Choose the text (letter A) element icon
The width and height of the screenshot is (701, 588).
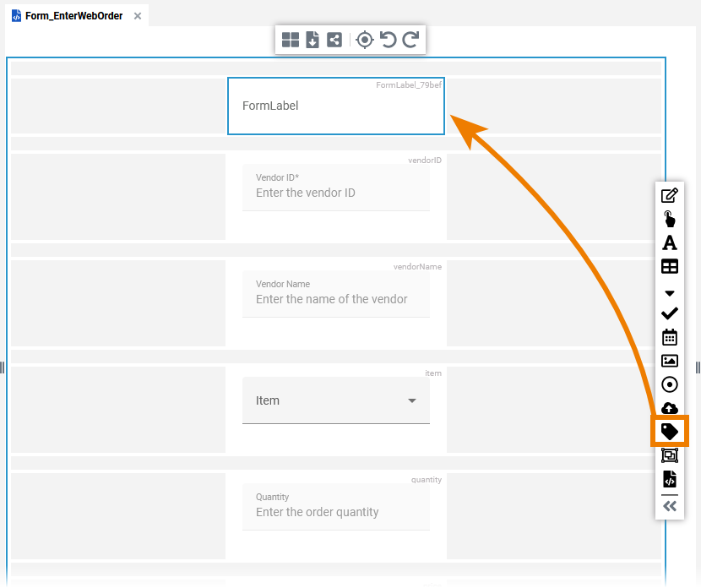click(670, 242)
